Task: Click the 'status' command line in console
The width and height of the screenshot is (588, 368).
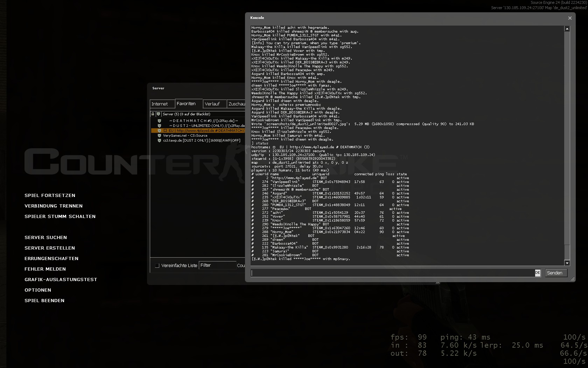Action: pyautogui.click(x=260, y=143)
